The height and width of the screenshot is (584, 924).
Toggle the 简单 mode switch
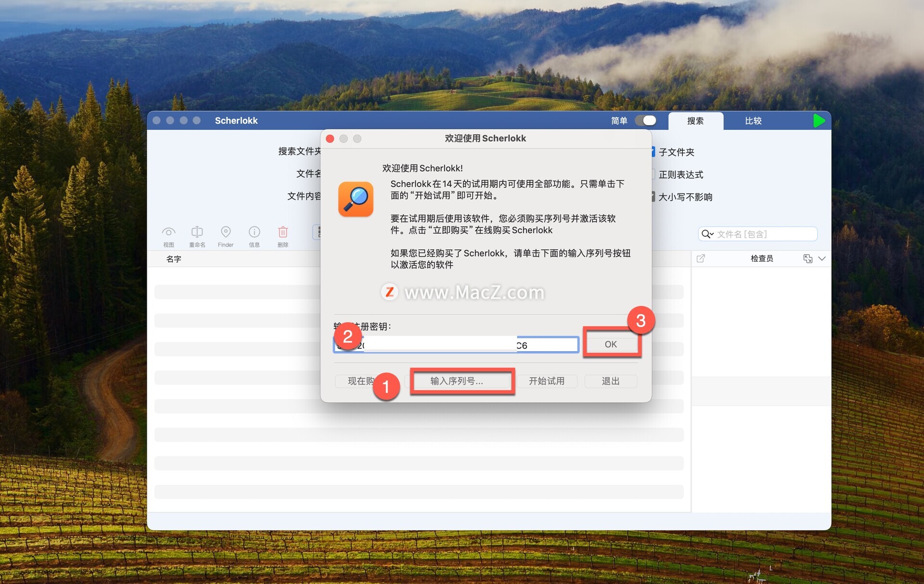pos(645,121)
